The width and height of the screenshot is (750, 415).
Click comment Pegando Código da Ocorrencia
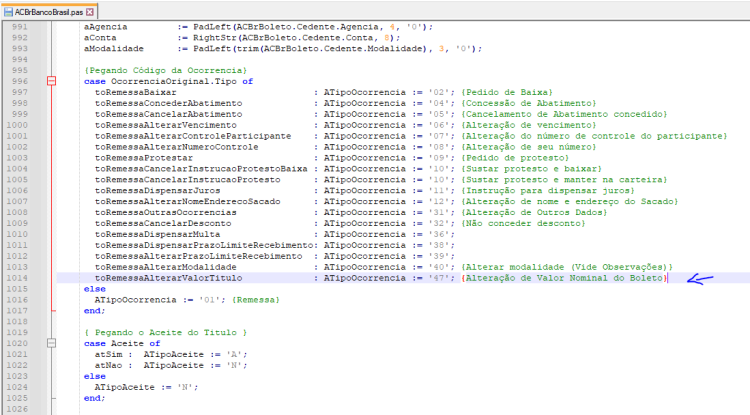pos(165,70)
